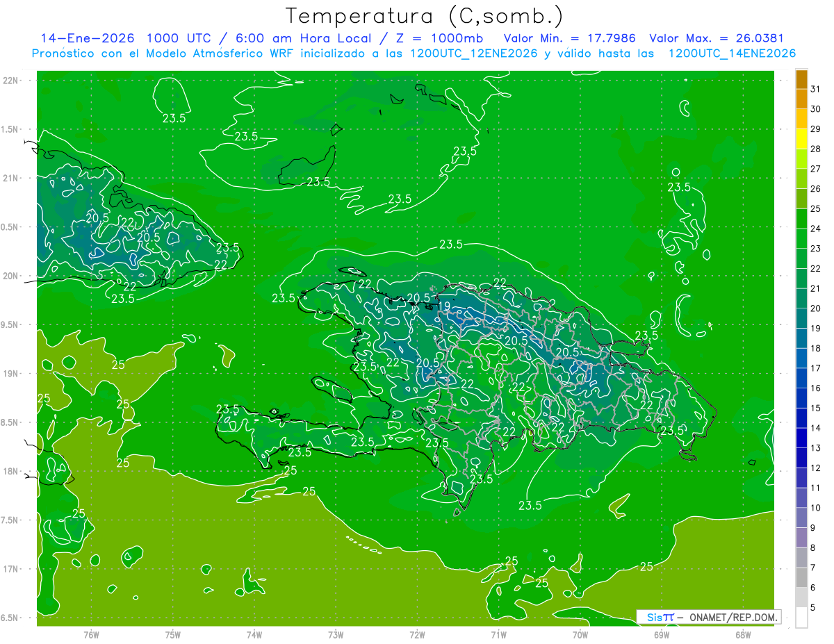Click the '21N' latitude axis label
The image size is (834, 644).
10,178
